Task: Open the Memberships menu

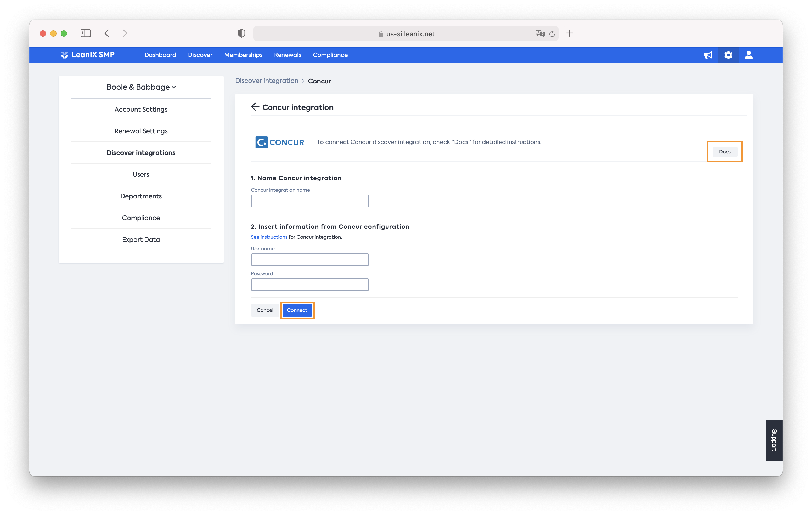Action: (243, 55)
